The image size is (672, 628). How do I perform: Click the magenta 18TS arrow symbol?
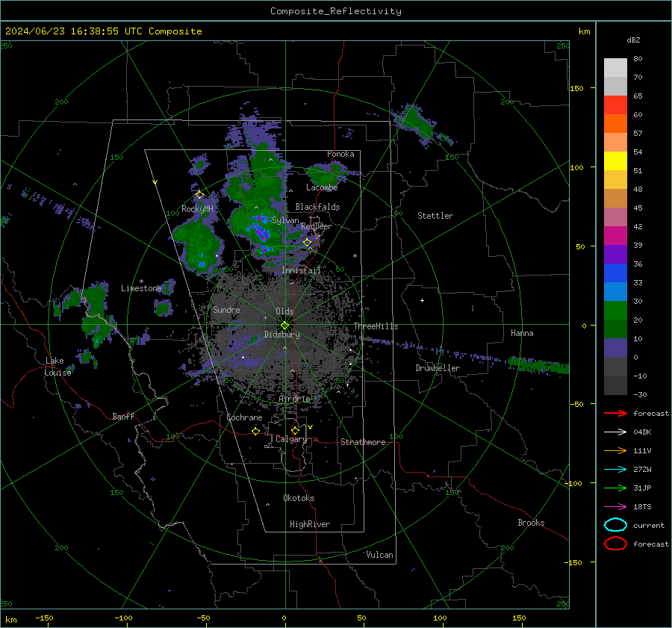pyautogui.click(x=615, y=507)
